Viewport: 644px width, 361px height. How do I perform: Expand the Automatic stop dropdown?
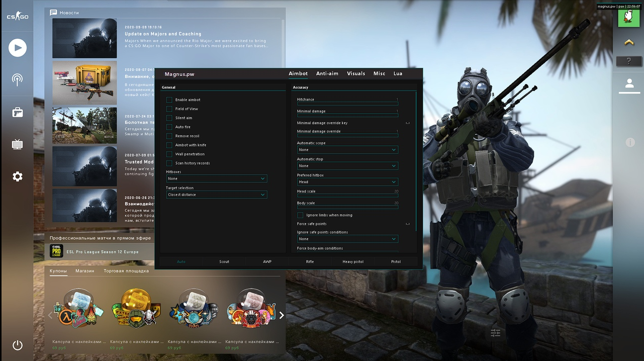(347, 166)
